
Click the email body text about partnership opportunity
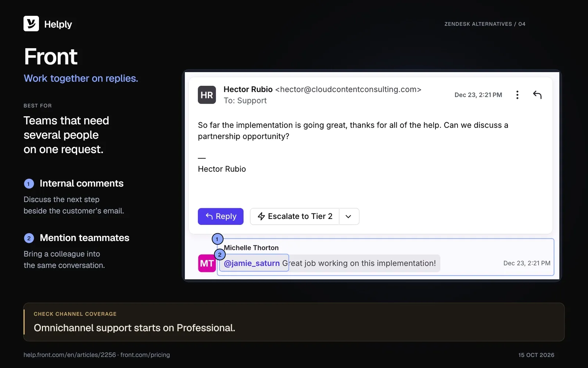click(x=353, y=131)
